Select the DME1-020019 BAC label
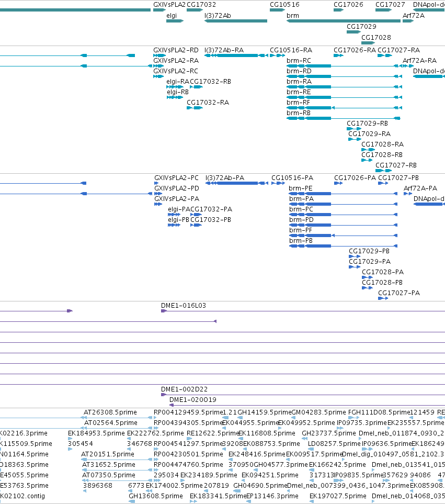 point(192,399)
